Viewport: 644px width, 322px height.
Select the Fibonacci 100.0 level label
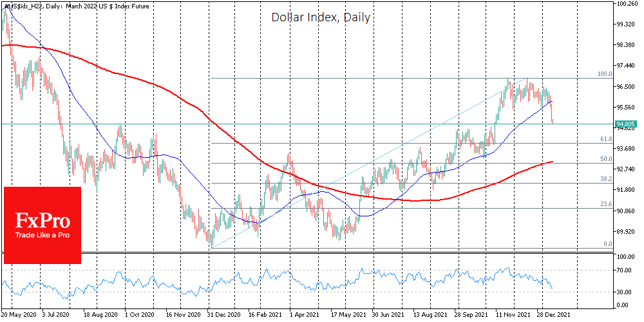tap(604, 74)
